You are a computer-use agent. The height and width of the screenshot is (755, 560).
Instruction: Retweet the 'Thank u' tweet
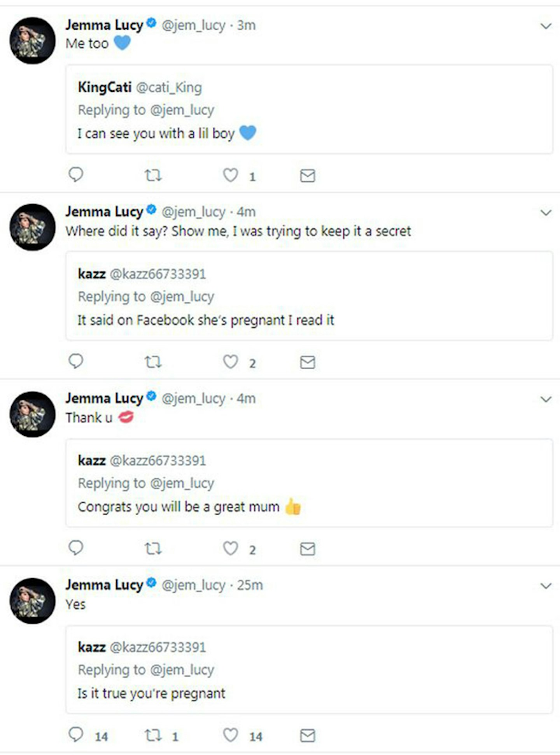[153, 549]
